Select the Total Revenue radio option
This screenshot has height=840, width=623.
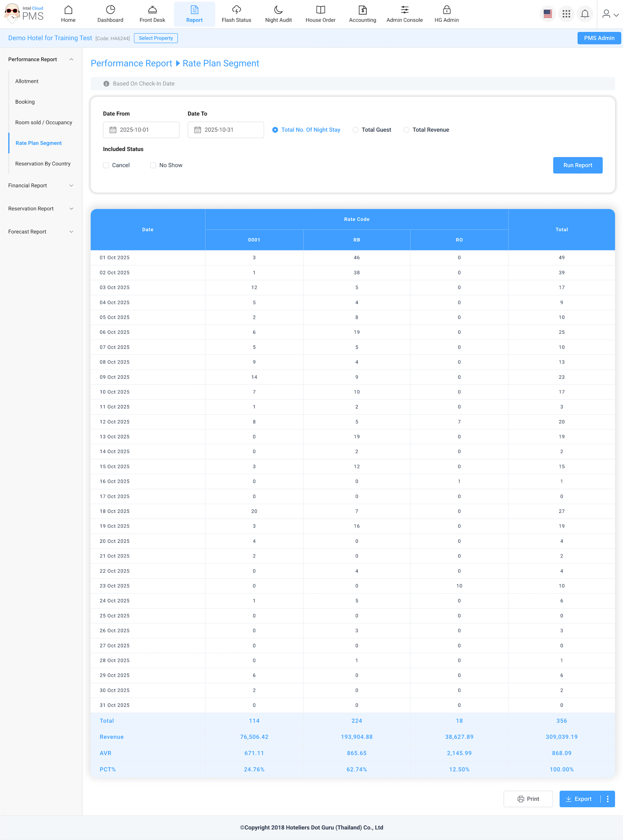406,130
